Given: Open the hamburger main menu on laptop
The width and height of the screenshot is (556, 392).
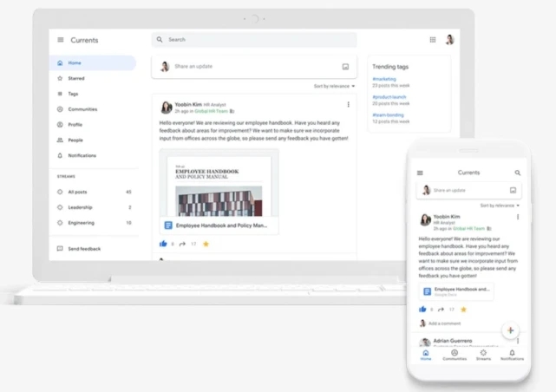Looking at the screenshot, I should 61,40.
